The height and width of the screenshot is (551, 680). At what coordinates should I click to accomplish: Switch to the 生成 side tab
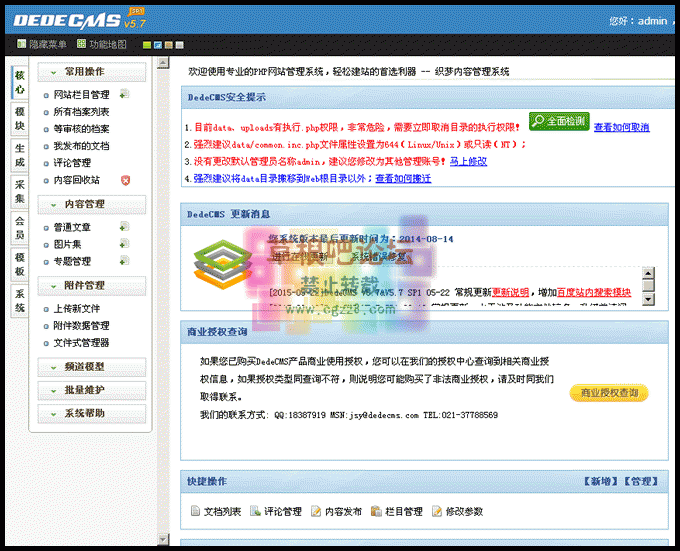(20, 155)
